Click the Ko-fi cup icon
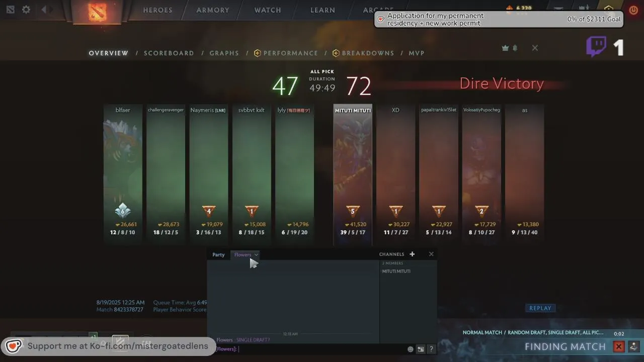Screen dimensions: 644x362 click(14, 345)
